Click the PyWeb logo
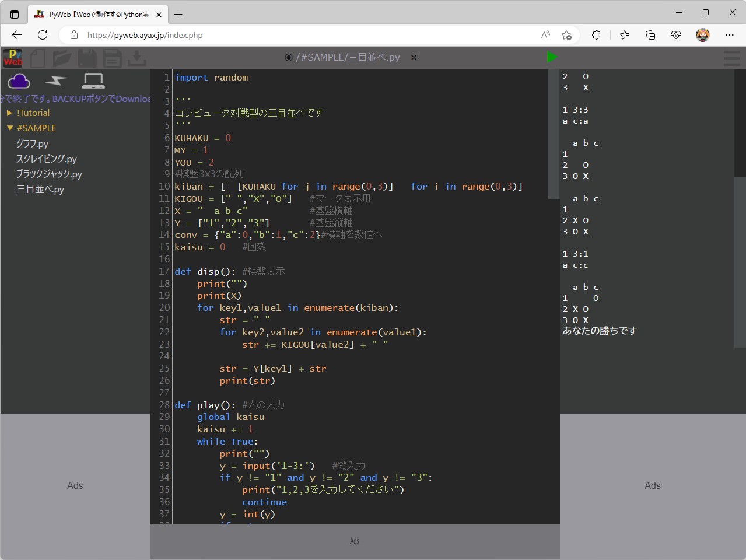The height and width of the screenshot is (560, 746). tap(12, 58)
